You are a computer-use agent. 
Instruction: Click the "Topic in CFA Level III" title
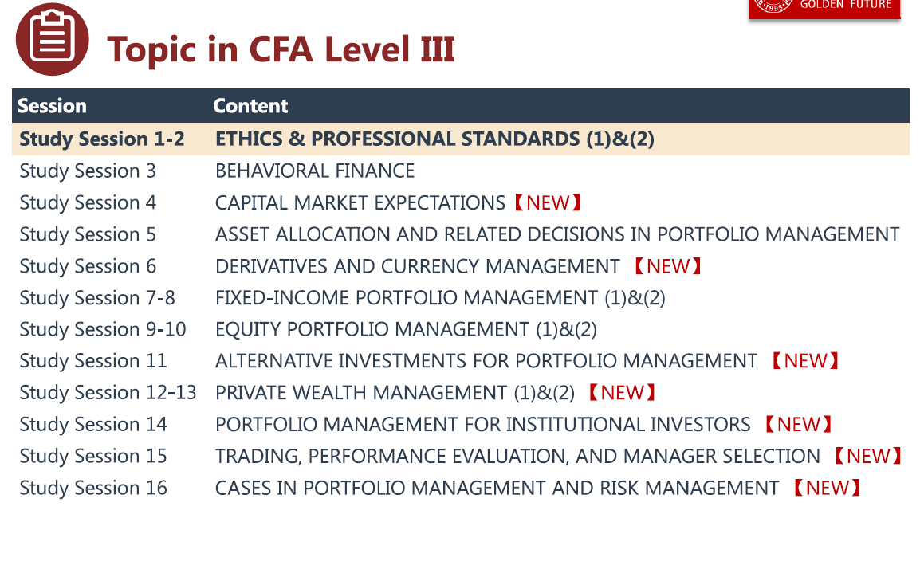[x=281, y=49]
